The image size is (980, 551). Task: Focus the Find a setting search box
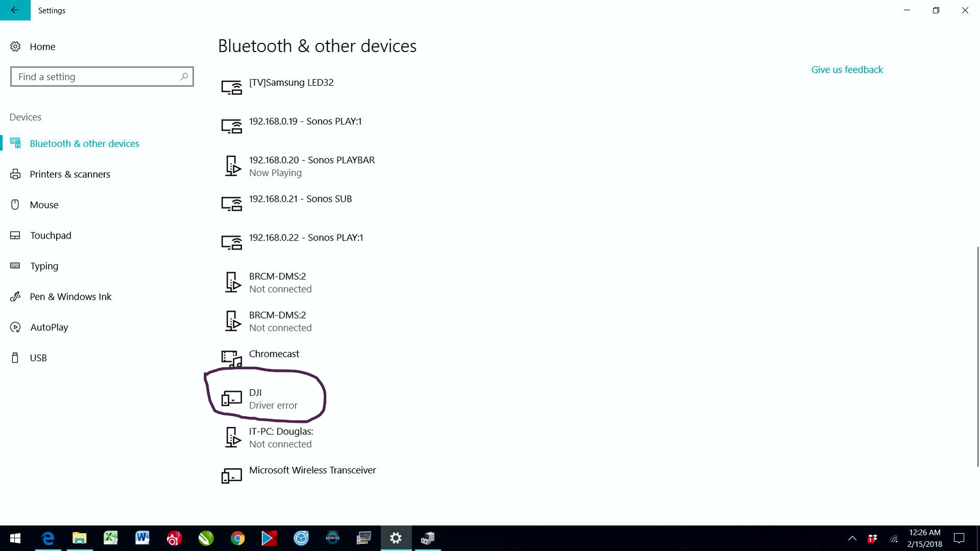click(x=102, y=77)
